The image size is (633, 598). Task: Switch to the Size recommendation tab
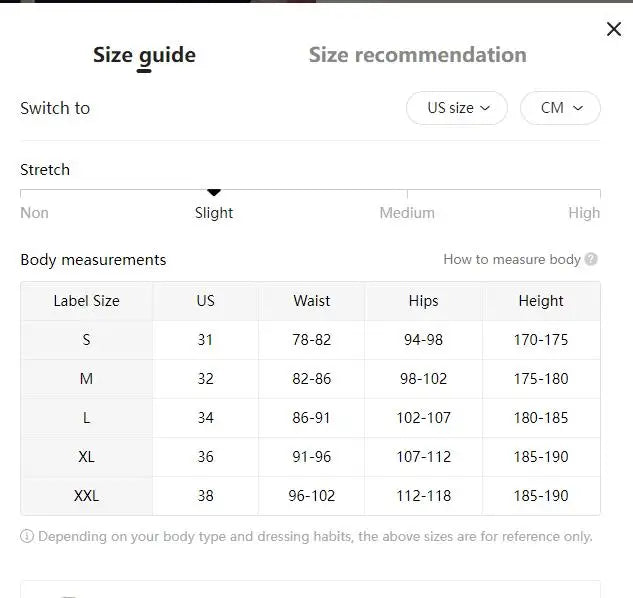click(417, 55)
